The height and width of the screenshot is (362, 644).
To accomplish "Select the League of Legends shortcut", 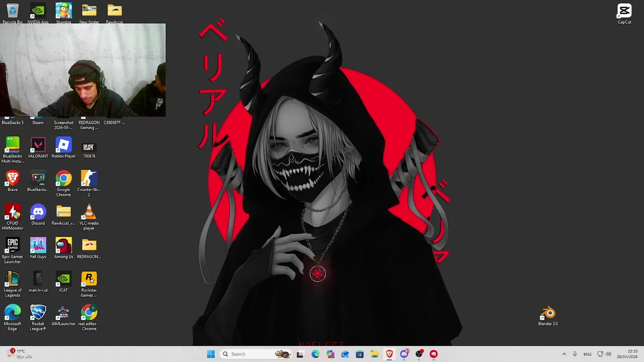I will point(13,284).
